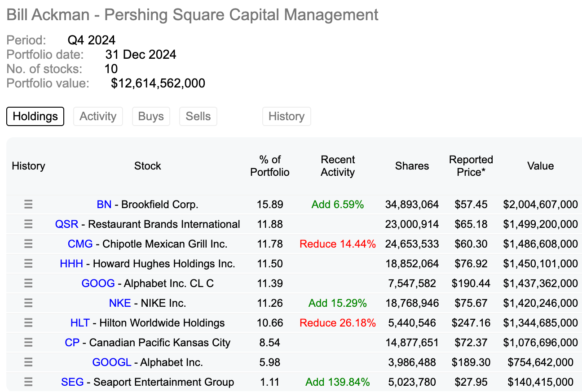Open the NKE ticker link
Viewport: 582px width, 392px height.
pos(120,303)
